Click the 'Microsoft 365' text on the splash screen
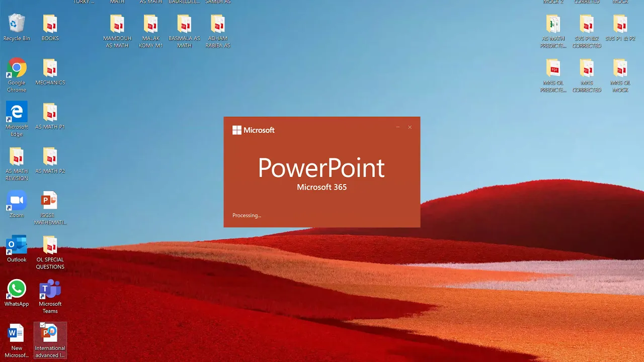644x362 pixels. (321, 187)
